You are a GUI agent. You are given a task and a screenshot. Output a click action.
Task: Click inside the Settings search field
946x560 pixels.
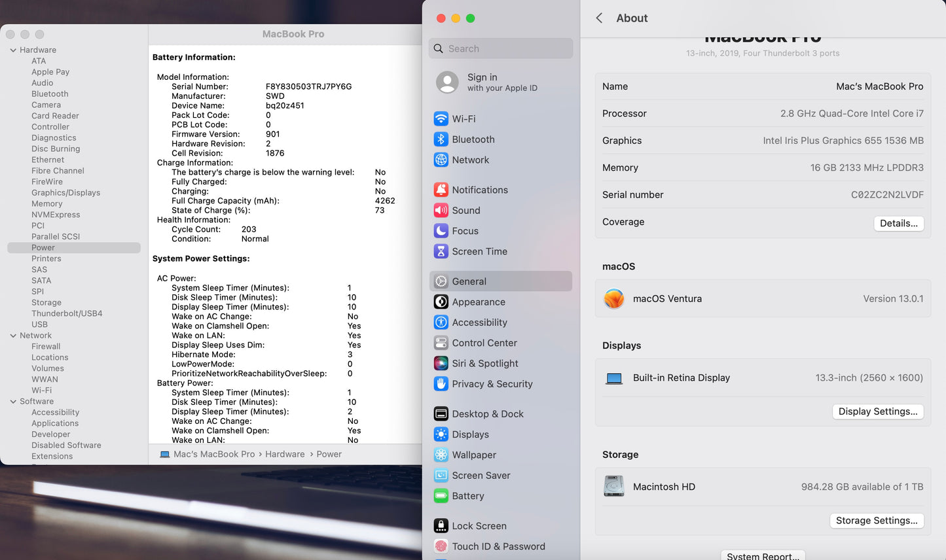(500, 48)
